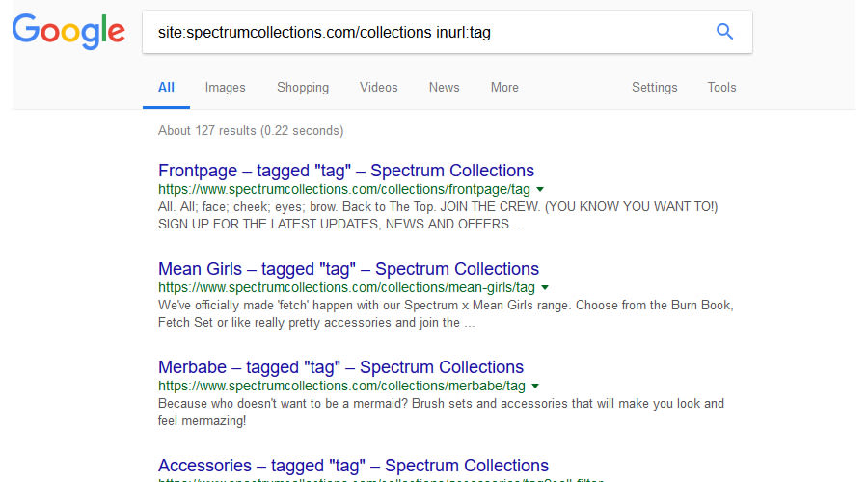The width and height of the screenshot is (868, 482).
Task: Open the Frontpage tagged "tag" result
Action: (346, 171)
